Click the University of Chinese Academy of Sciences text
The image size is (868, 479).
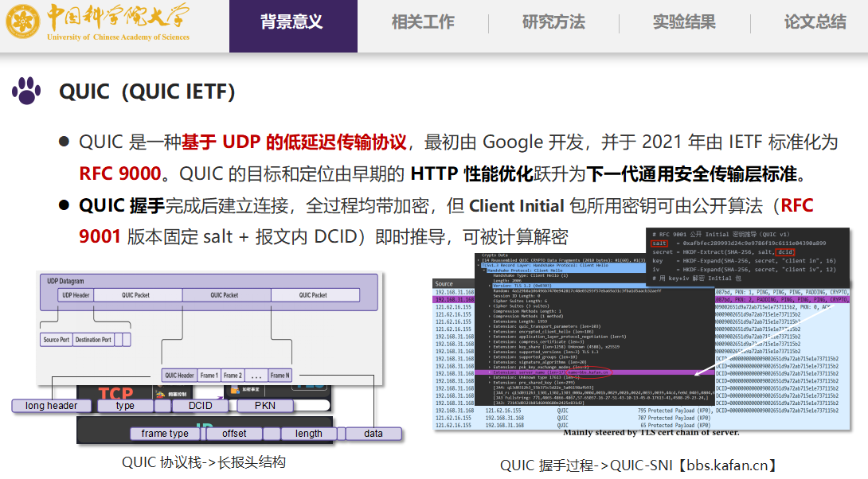pos(118,37)
